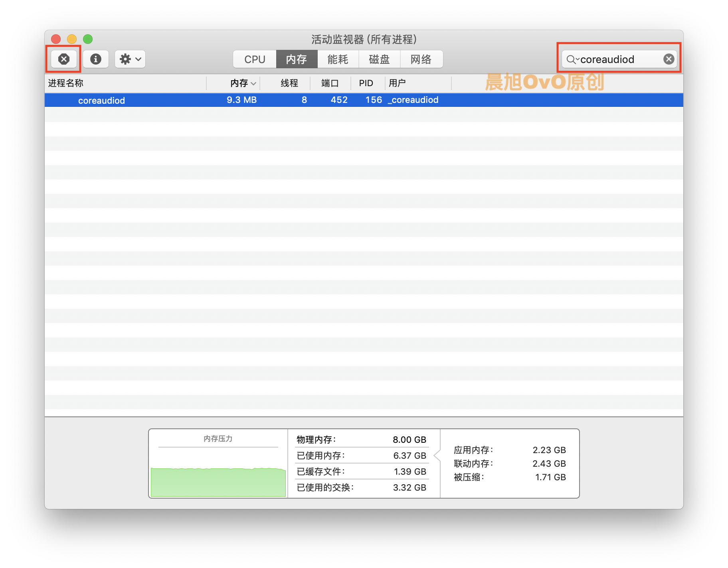The image size is (728, 568).
Task: Click the force quit process button
Action: (x=64, y=59)
